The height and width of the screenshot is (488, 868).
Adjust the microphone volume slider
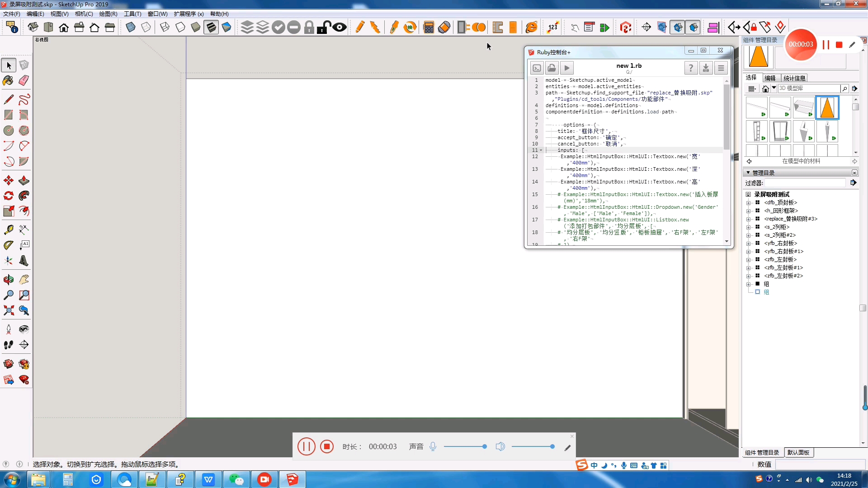tap(484, 446)
